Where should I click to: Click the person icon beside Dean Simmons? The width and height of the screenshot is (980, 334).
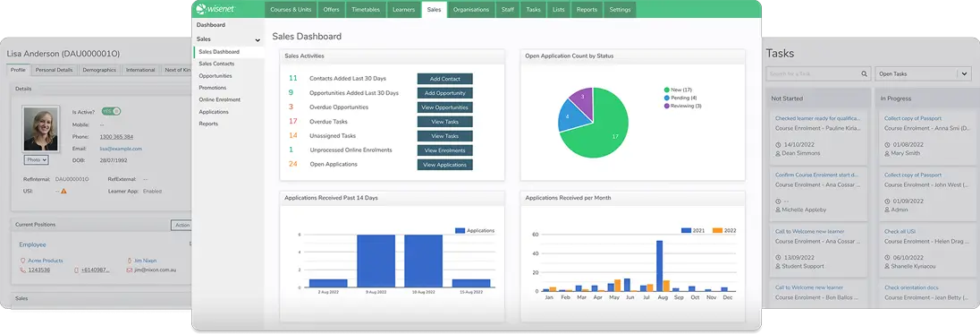pyautogui.click(x=778, y=153)
